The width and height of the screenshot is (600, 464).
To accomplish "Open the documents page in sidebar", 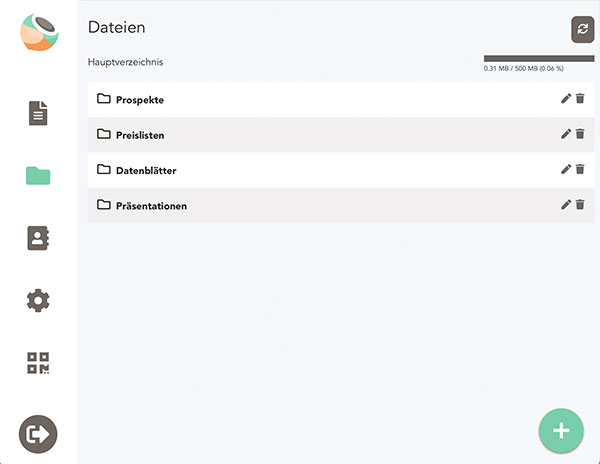I will pyautogui.click(x=38, y=113).
